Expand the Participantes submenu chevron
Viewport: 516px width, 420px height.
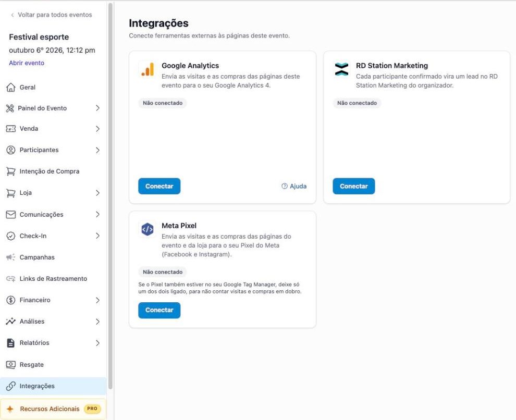(x=97, y=150)
